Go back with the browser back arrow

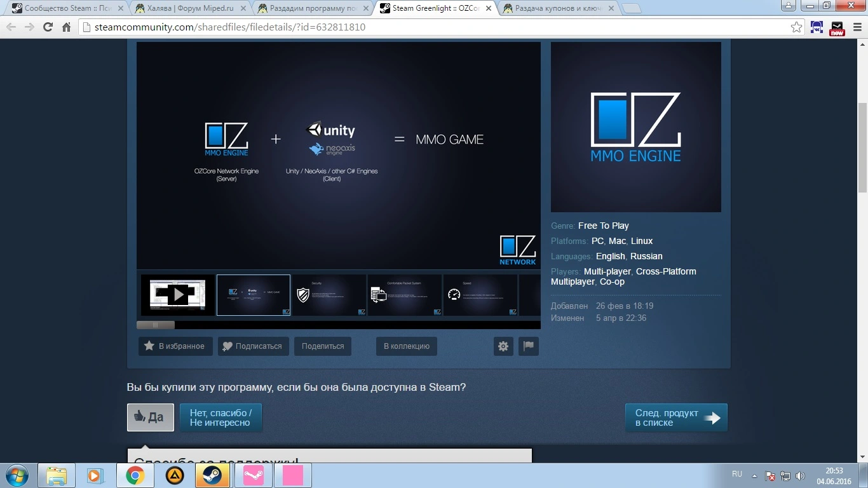(x=11, y=27)
